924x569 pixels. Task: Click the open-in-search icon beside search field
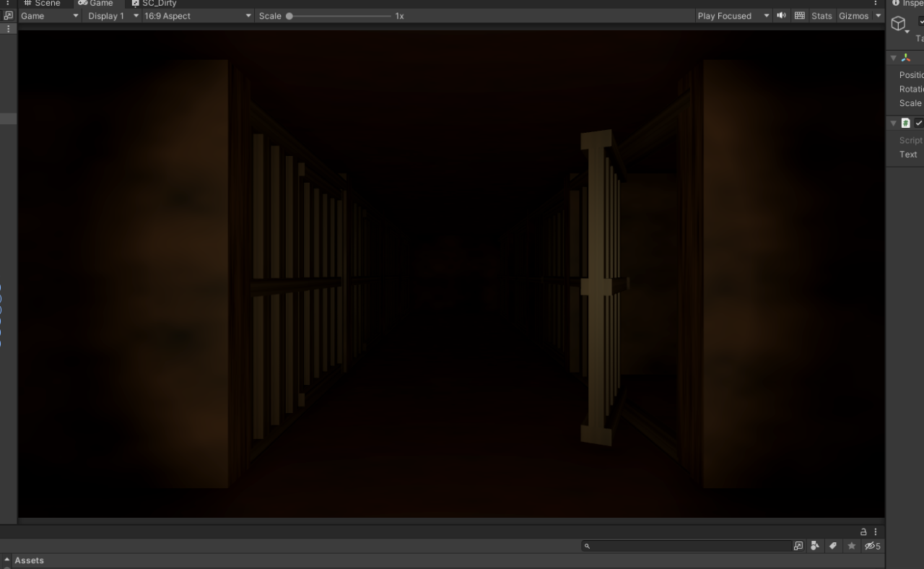798,546
